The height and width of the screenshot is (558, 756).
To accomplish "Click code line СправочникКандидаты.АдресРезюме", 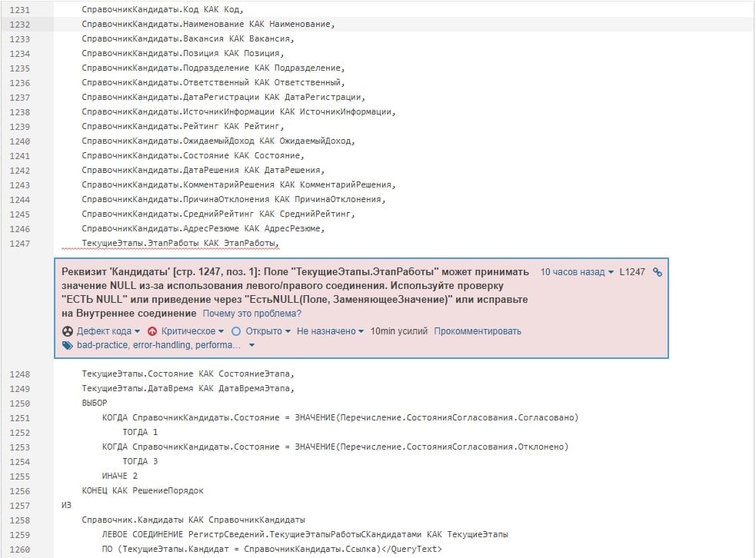I will (203, 228).
